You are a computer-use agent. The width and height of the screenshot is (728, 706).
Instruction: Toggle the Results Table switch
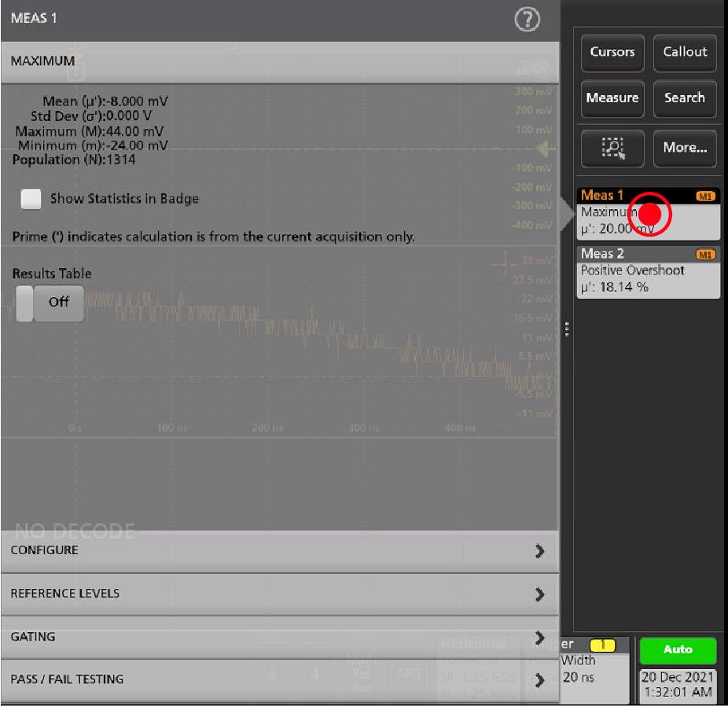(50, 302)
